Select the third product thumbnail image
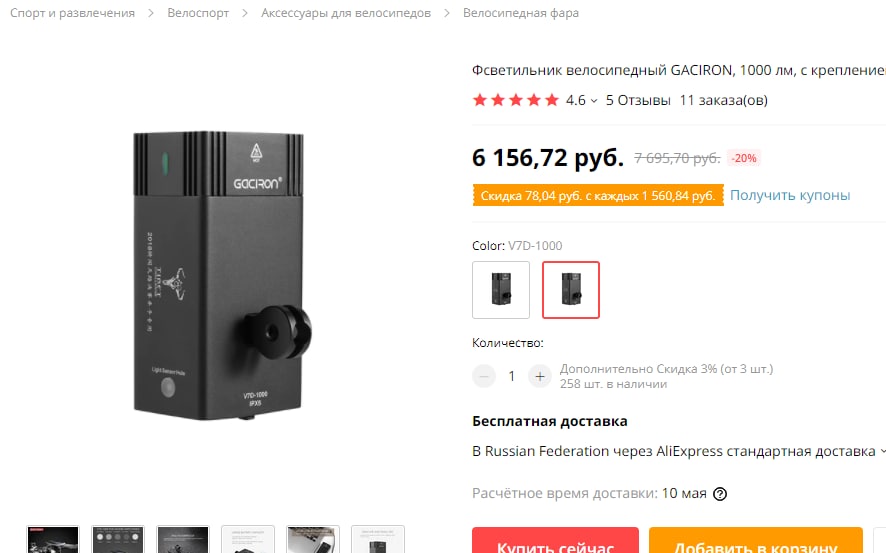This screenshot has width=886, height=553. coord(183,539)
